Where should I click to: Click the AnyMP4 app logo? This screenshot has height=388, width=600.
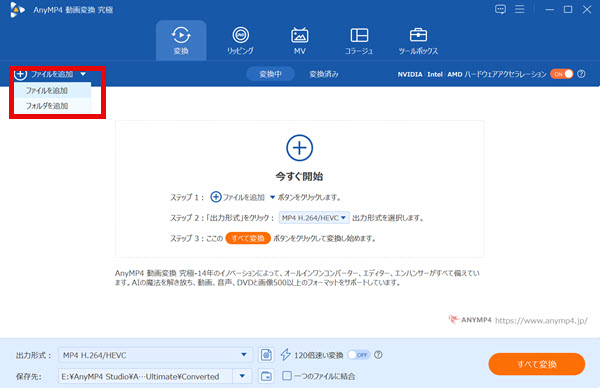[x=17, y=10]
